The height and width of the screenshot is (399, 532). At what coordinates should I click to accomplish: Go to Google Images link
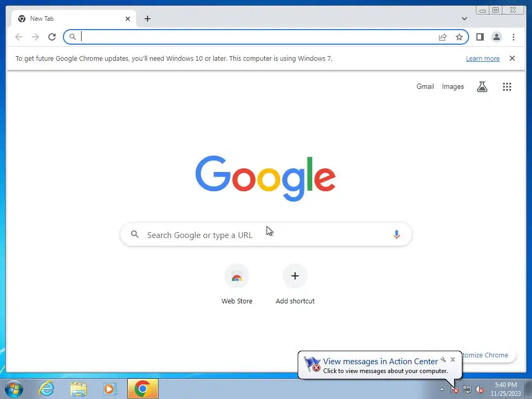pos(453,87)
